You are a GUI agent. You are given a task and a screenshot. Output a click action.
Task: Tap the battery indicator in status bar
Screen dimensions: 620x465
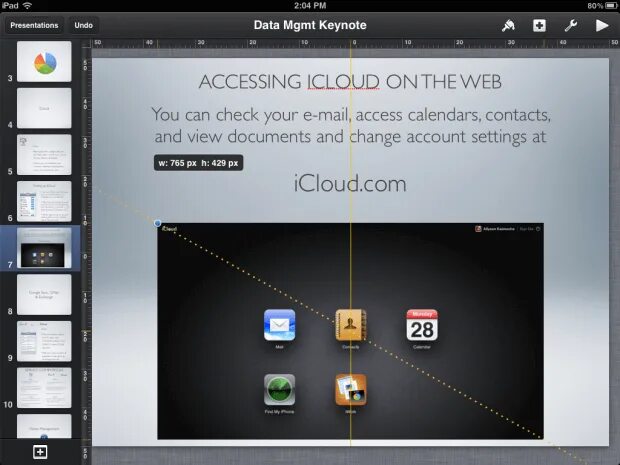(610, 6)
